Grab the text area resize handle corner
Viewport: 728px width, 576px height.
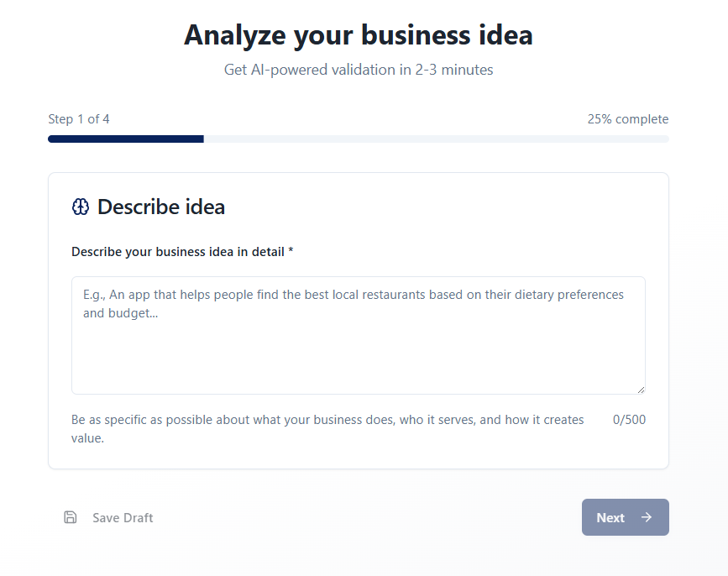(641, 390)
